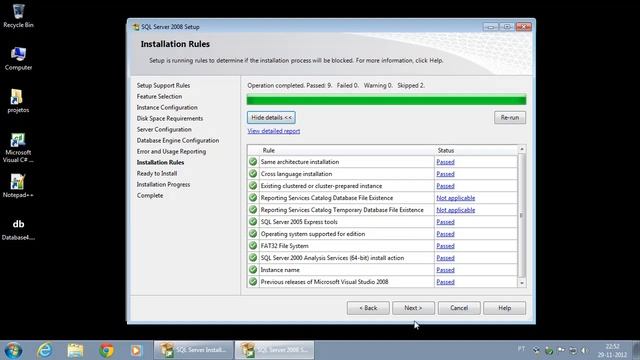Open Not applicable link for Temporary Database File Existence
The height and width of the screenshot is (360, 640).
click(x=456, y=210)
